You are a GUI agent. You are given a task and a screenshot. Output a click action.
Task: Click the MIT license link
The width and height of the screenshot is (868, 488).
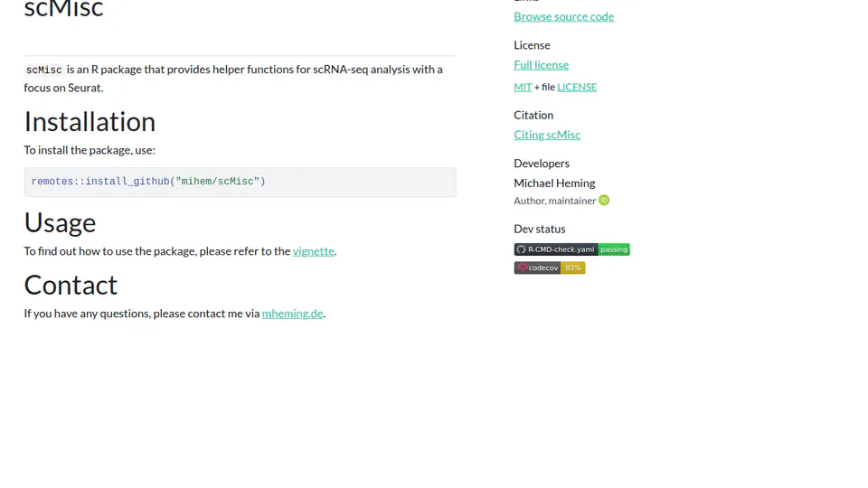tap(523, 87)
